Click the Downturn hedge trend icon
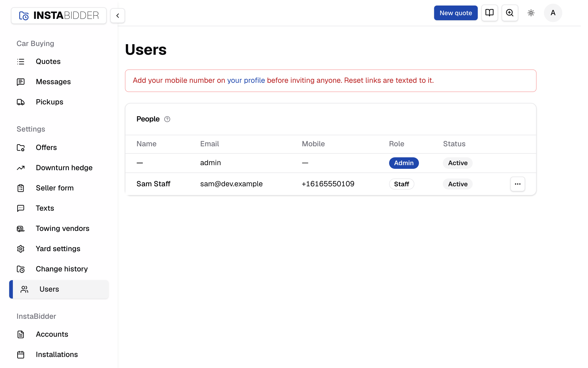588x368 pixels. (21, 168)
